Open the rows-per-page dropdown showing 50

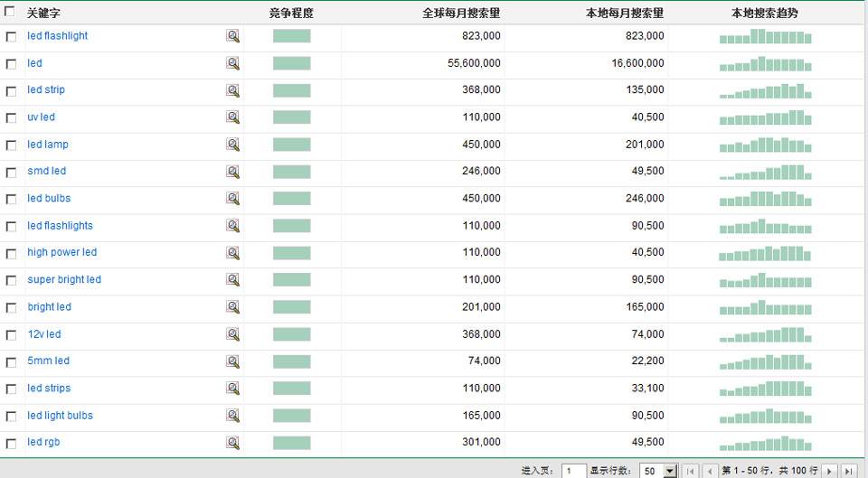pyautogui.click(x=670, y=471)
